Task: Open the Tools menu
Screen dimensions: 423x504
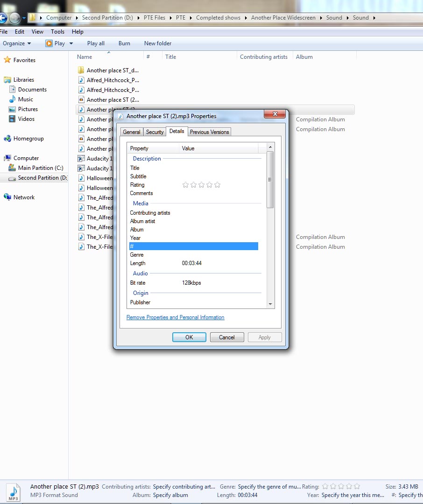Action: point(57,32)
